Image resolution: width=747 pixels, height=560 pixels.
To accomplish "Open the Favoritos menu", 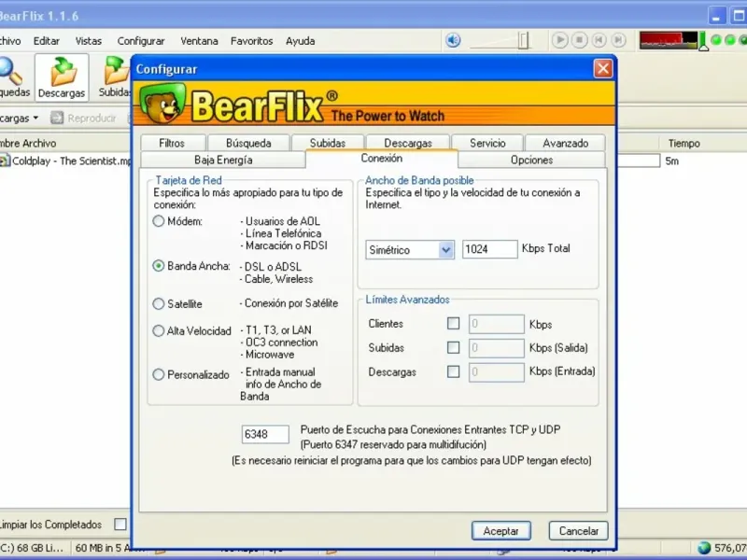I will click(251, 41).
